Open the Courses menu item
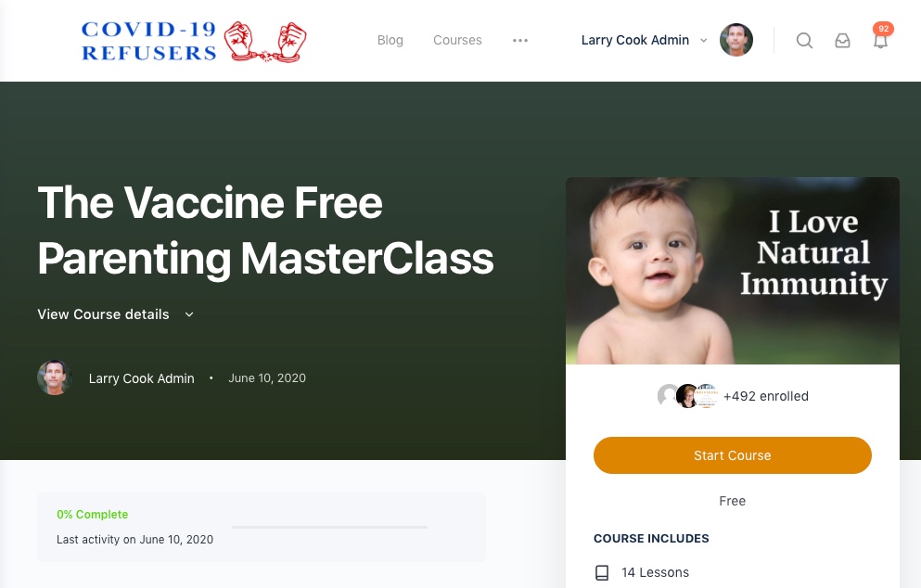Viewport: 921px width, 588px height. point(457,40)
